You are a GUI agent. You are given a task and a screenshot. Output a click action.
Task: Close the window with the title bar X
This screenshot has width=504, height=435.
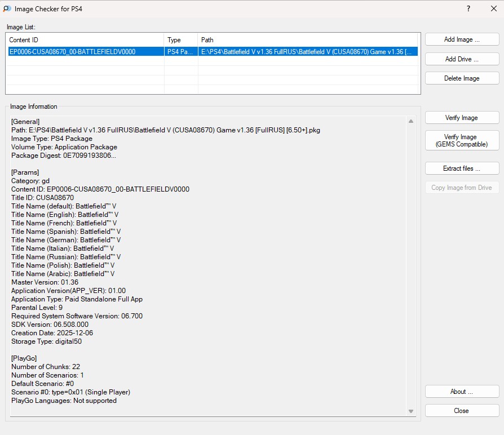coord(493,9)
